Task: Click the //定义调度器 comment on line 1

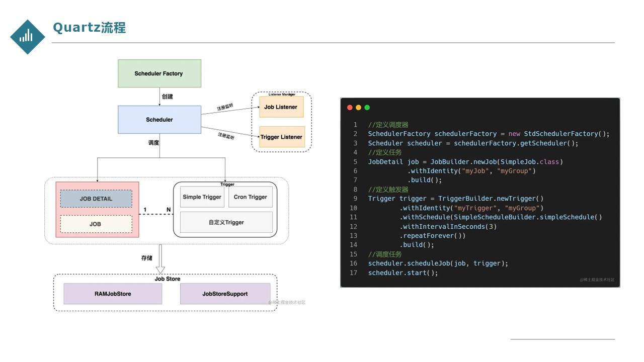Action: (388, 125)
